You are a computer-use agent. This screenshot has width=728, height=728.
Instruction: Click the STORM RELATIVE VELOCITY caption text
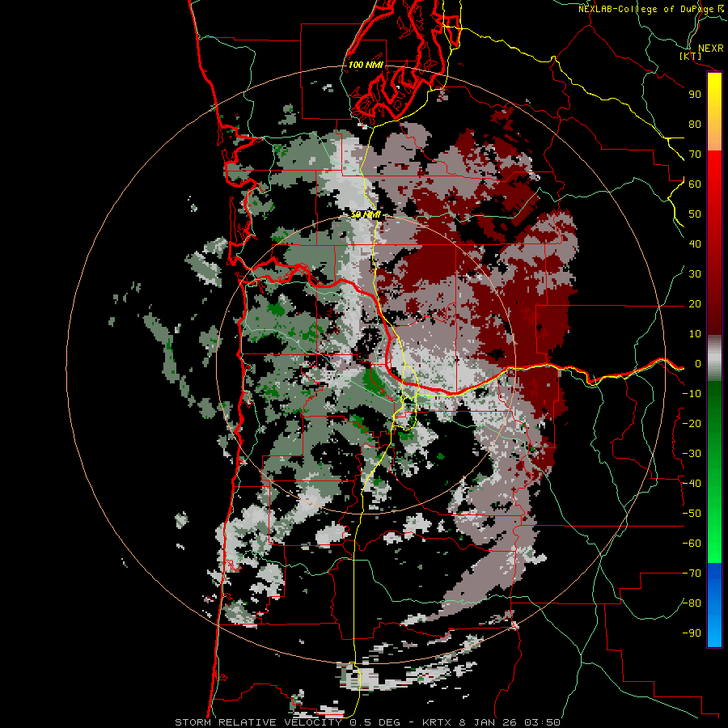tap(258, 722)
